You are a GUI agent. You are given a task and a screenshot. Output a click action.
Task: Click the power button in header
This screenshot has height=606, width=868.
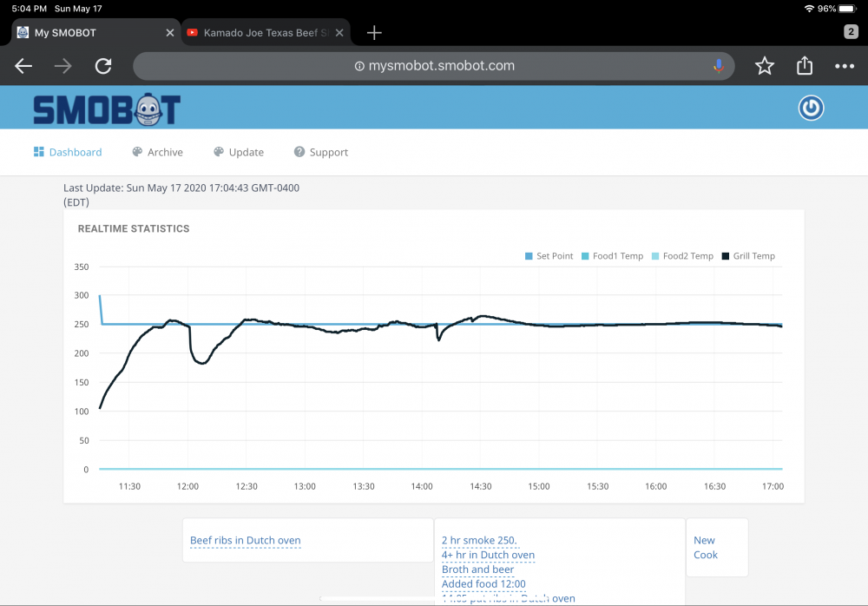coord(811,108)
